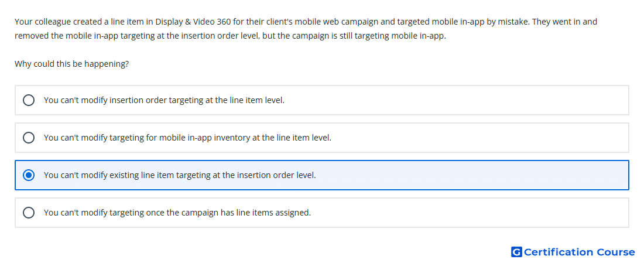Choose the radio button for mobile in-app inventory option

[x=28, y=138]
